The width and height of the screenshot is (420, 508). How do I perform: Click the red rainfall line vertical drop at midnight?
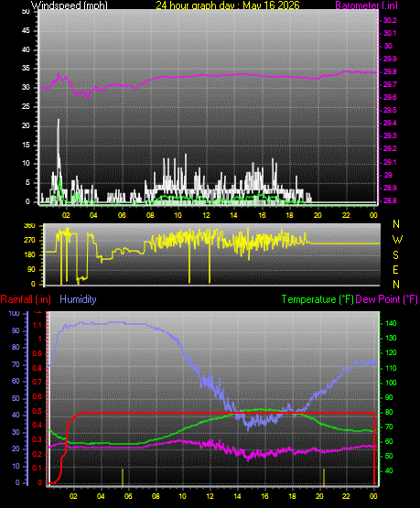pyautogui.click(x=374, y=449)
